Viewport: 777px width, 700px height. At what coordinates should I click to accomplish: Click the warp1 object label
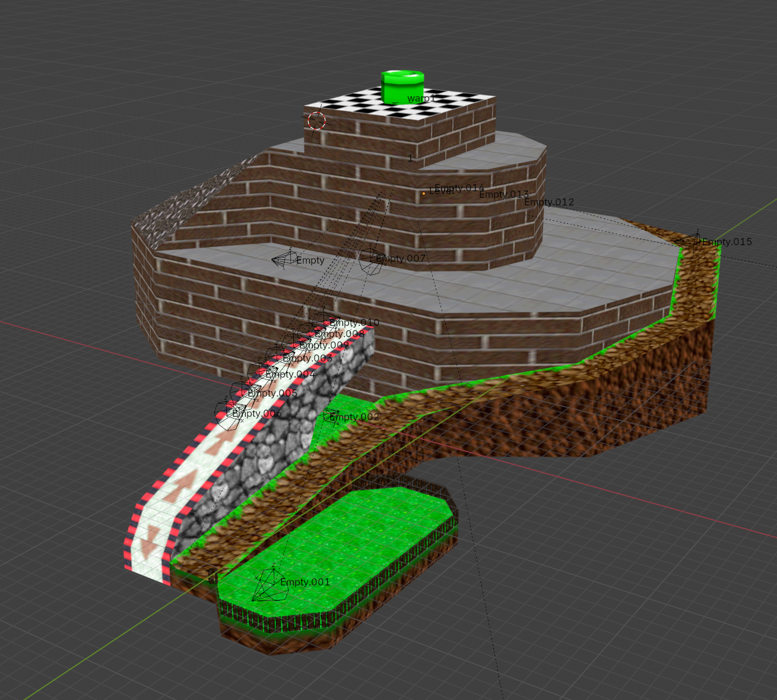[421, 98]
